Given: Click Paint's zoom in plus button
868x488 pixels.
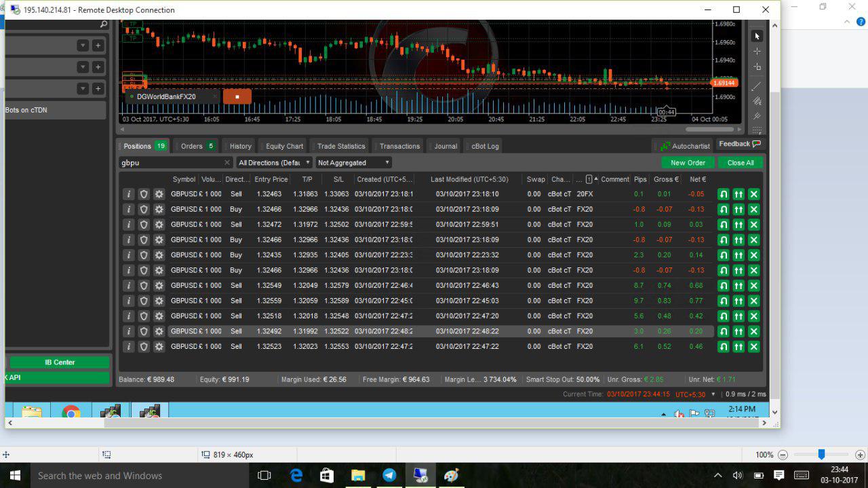Looking at the screenshot, I should click(860, 455).
